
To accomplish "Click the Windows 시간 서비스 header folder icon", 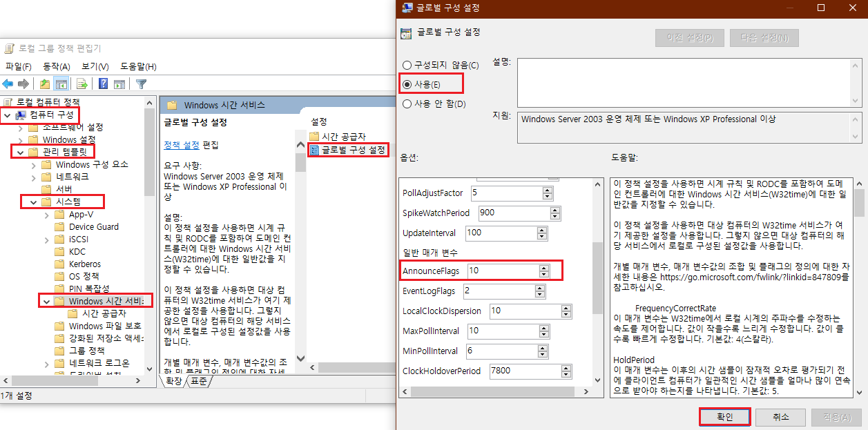I will coord(171,106).
